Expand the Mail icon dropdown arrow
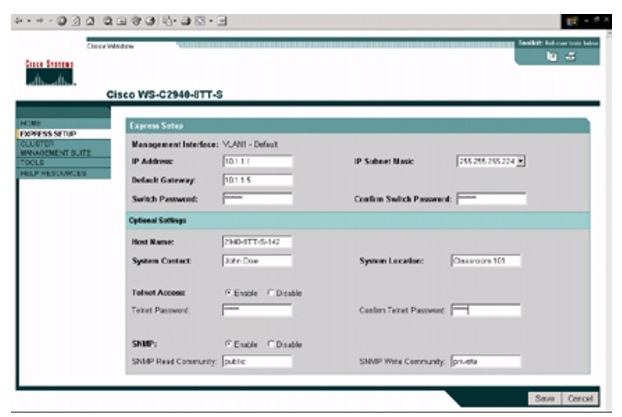Viewport: 622px width, 417px height. 175,21
